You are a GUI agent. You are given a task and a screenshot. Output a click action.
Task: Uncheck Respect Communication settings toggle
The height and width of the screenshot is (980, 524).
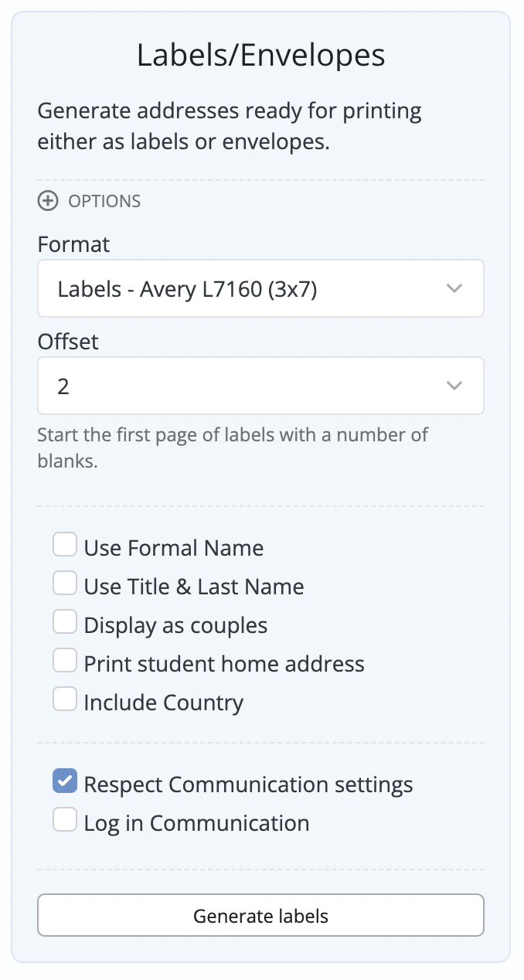pyautogui.click(x=65, y=781)
